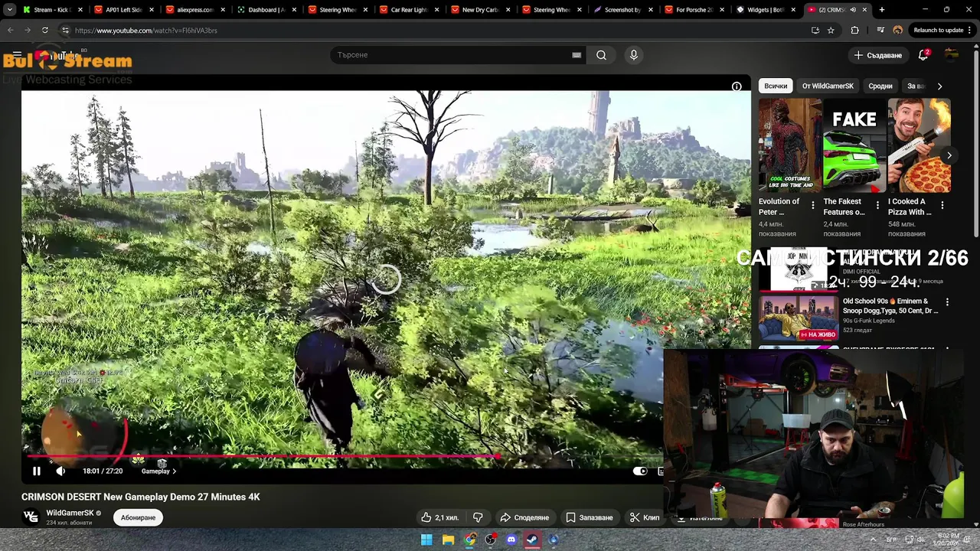The image size is (980, 551).
Task: Go back with the browser back arrow
Action: 10,31
